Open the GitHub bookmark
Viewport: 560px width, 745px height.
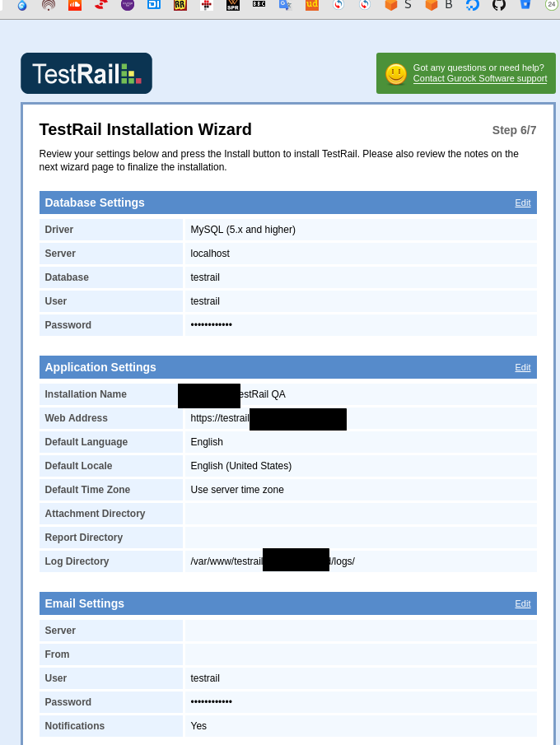pos(499,5)
